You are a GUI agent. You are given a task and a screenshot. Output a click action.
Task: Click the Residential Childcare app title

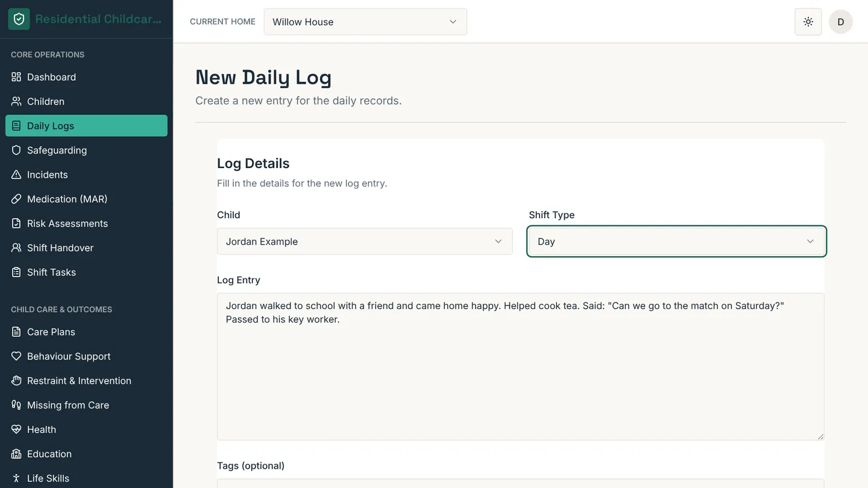98,19
